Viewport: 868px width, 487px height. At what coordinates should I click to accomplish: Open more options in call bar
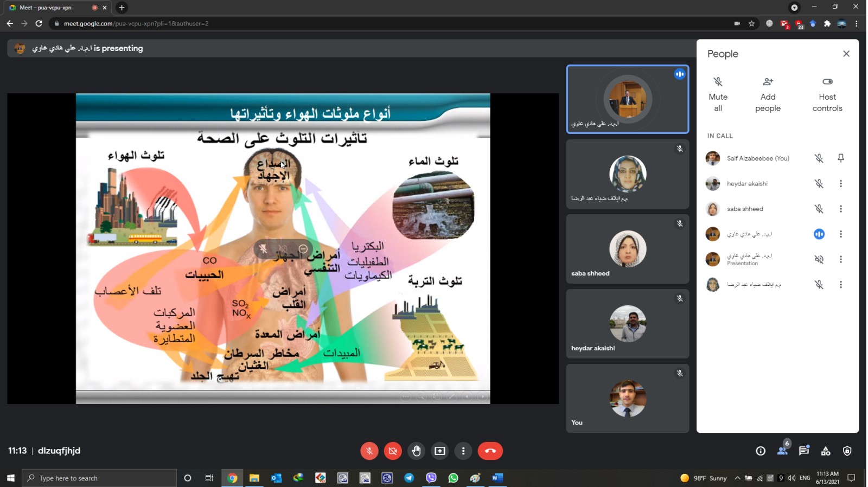point(463,451)
